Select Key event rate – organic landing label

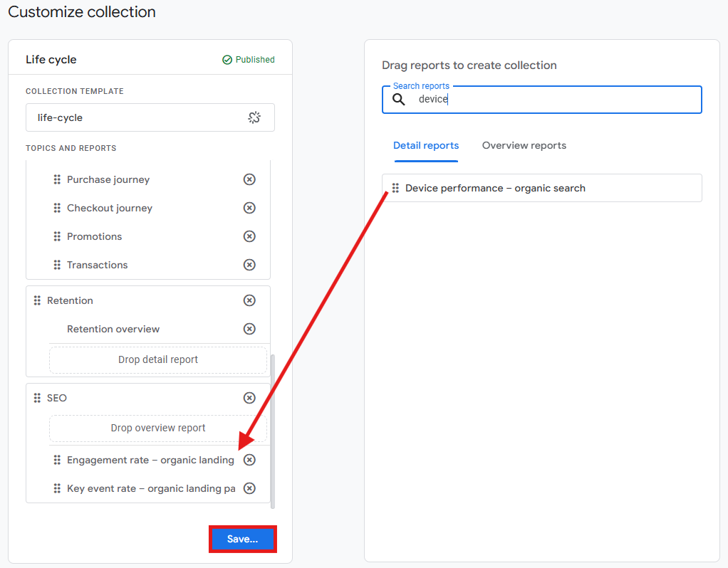click(151, 489)
